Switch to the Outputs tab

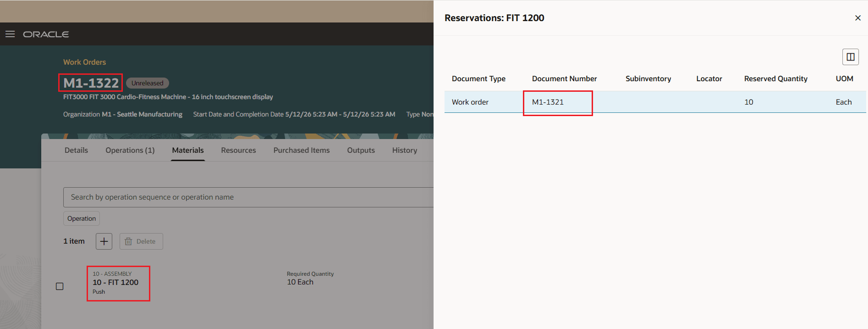click(x=361, y=150)
